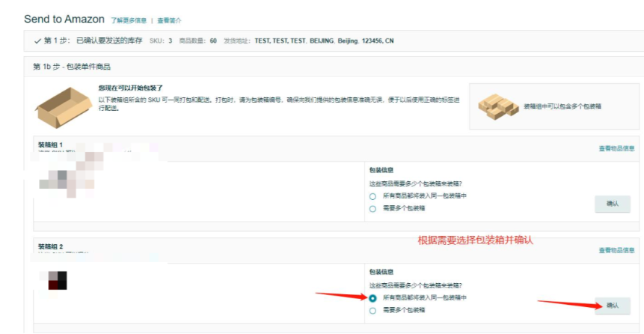Viewport: 644px width, 334px height.
Task: Click 查看物品信息 for 装箱组 1
Action: [x=616, y=148]
